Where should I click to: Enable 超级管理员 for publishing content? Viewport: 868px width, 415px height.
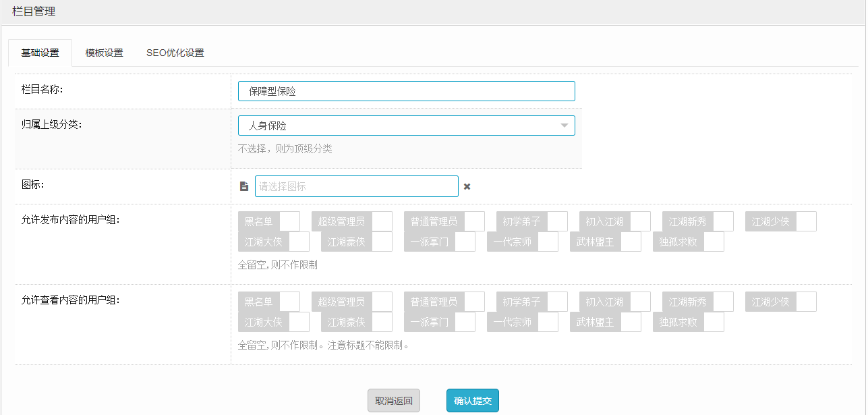click(x=351, y=221)
